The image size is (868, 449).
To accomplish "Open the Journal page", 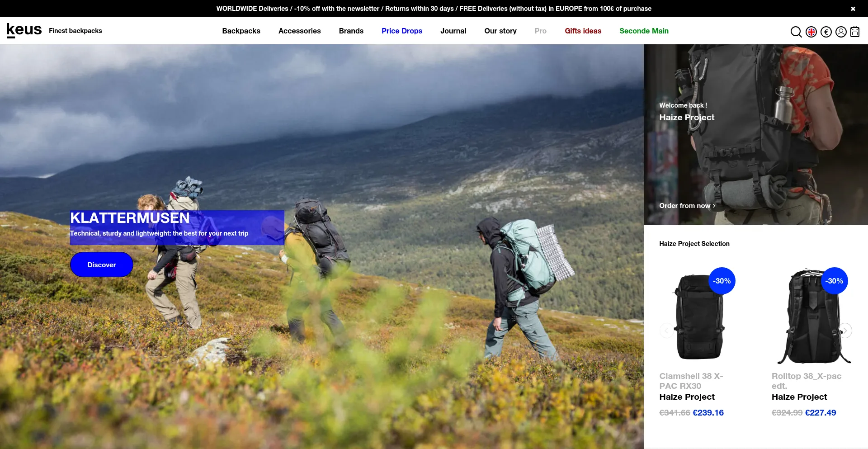I will 453,31.
